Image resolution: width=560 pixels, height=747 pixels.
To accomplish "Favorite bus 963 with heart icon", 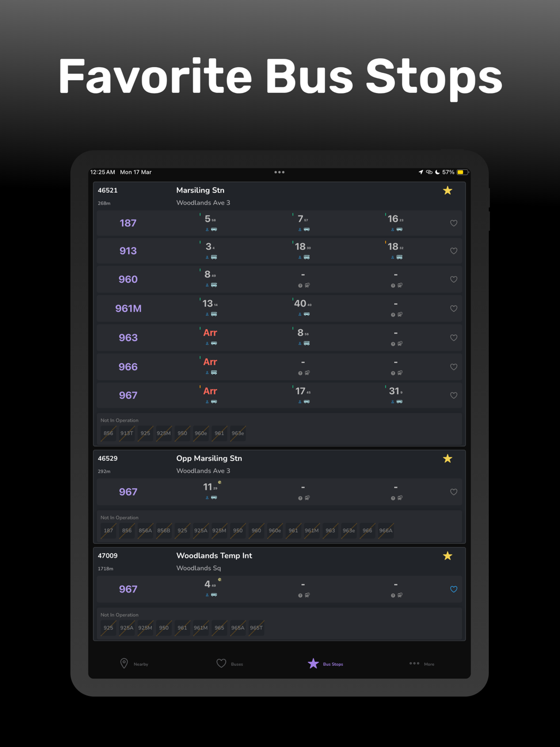I will tap(454, 338).
